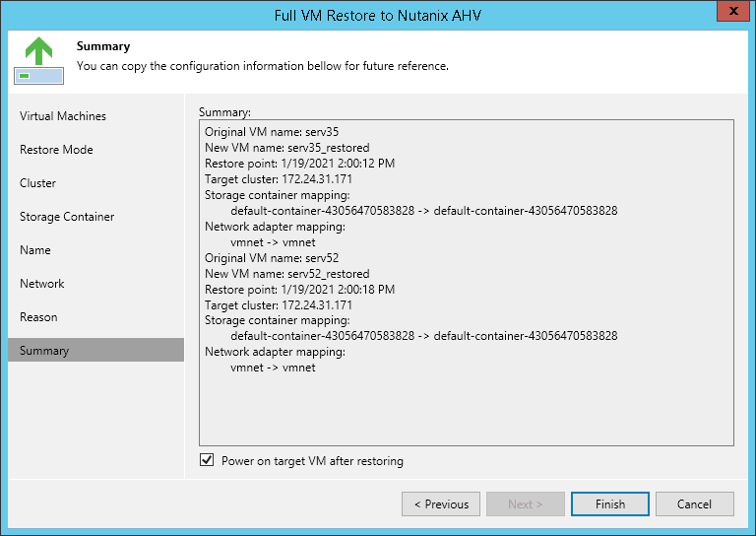
Task: Open the Name step
Action: (x=35, y=250)
